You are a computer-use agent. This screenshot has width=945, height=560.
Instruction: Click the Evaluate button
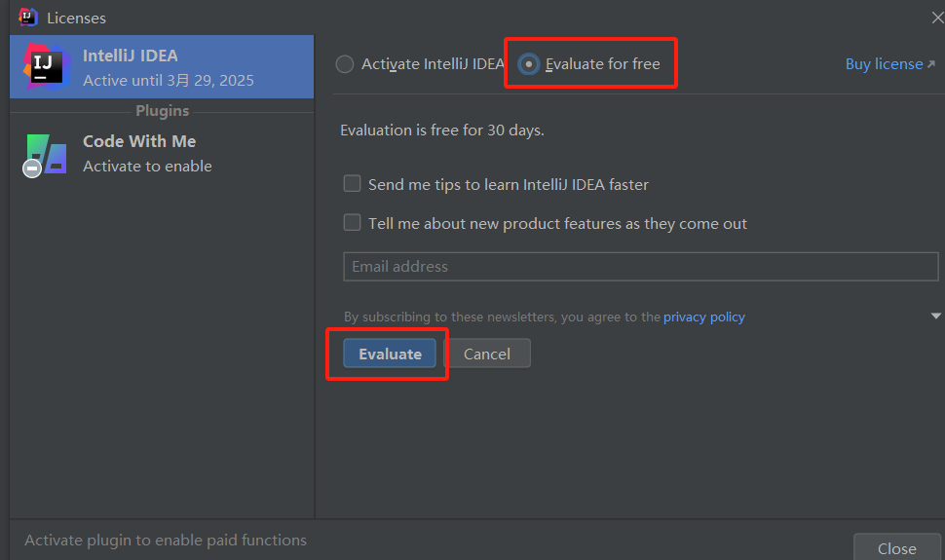tap(390, 354)
